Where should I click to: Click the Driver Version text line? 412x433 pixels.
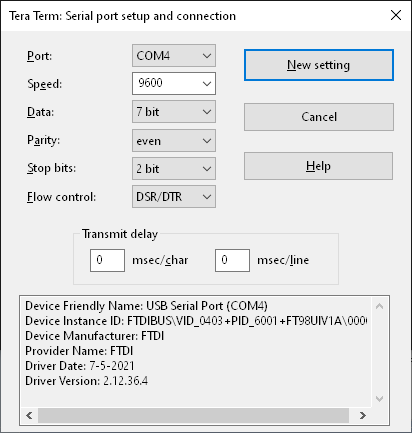(x=86, y=381)
